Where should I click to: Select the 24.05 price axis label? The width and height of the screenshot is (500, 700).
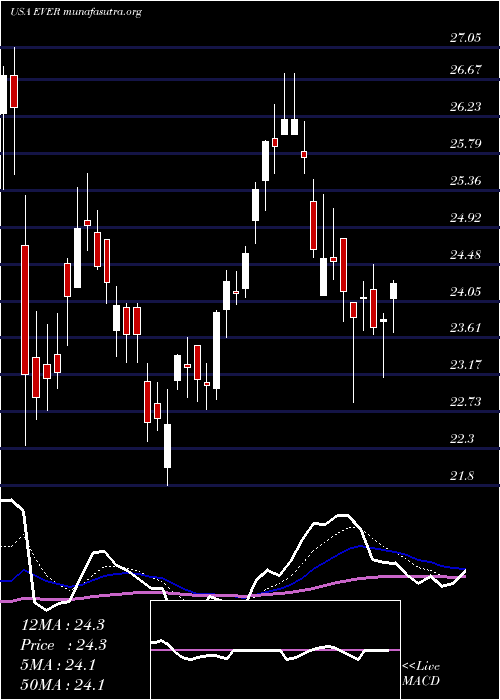point(465,292)
